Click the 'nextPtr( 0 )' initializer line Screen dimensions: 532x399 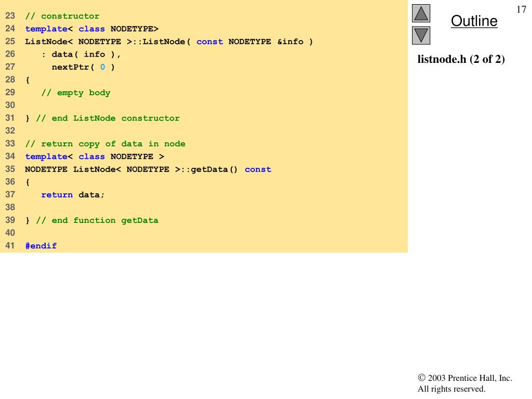click(83, 67)
